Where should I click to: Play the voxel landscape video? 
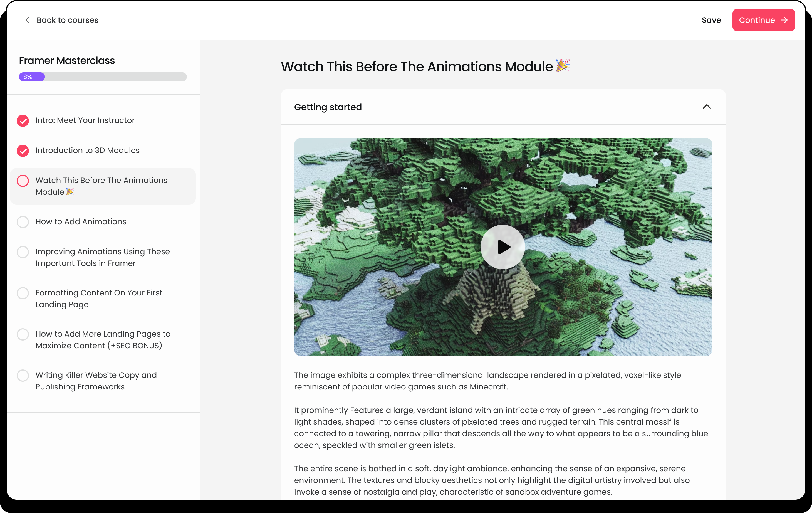click(x=502, y=247)
